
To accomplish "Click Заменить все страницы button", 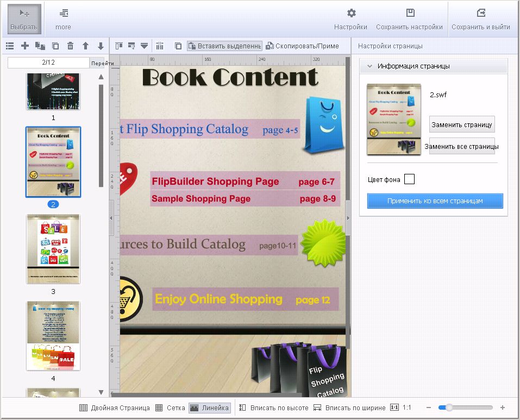I will tap(462, 146).
